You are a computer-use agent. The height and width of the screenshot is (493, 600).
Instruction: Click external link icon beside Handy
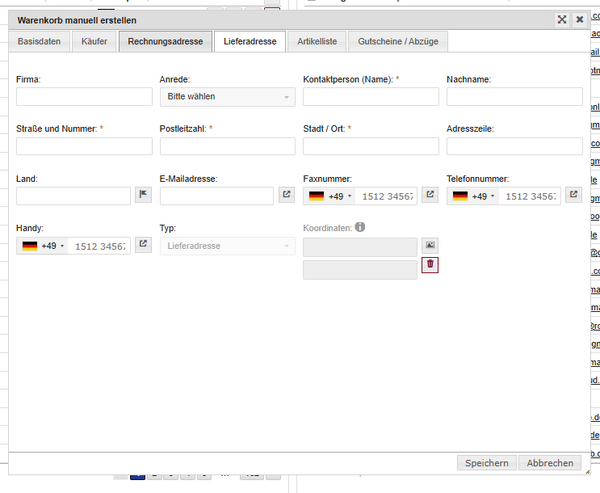pyautogui.click(x=143, y=244)
